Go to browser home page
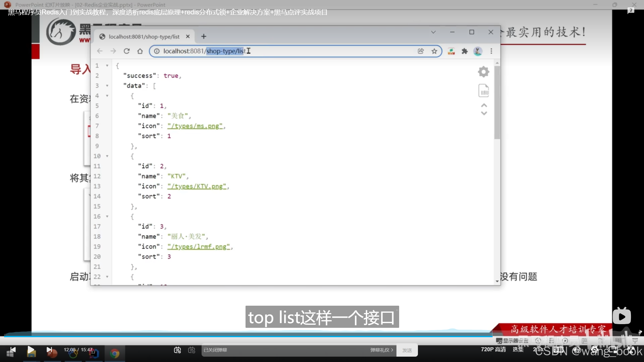The width and height of the screenshot is (644, 362). click(x=140, y=51)
